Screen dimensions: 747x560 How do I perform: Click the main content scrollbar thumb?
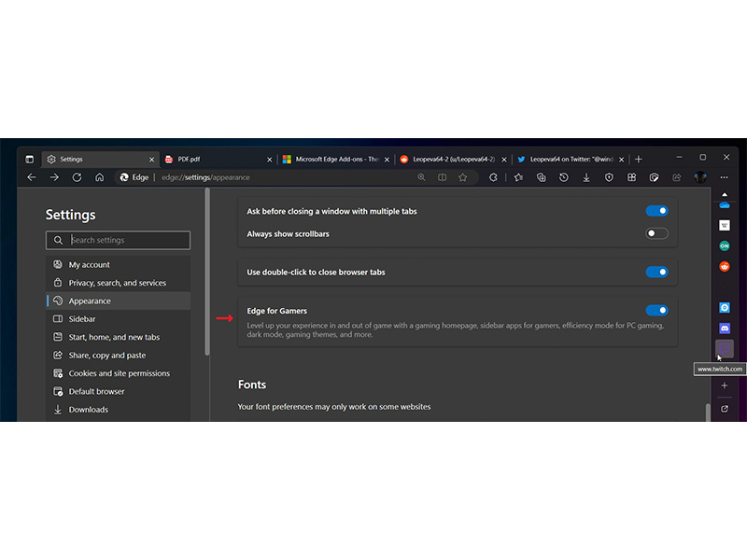[708, 413]
